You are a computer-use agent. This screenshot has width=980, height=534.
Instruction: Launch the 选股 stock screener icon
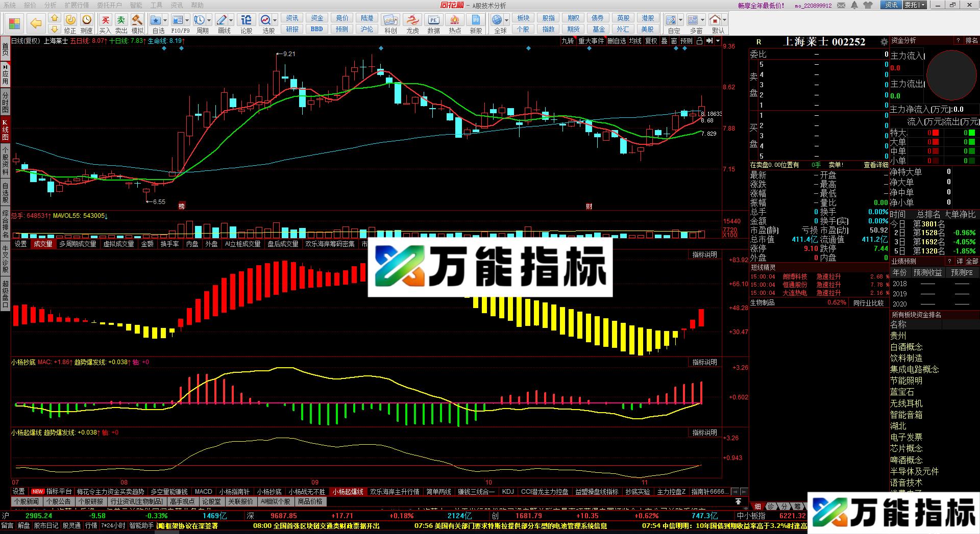(x=266, y=20)
